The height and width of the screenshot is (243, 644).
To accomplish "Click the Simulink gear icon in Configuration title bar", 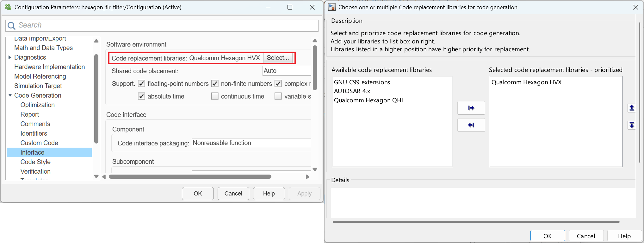I will pos(8,7).
